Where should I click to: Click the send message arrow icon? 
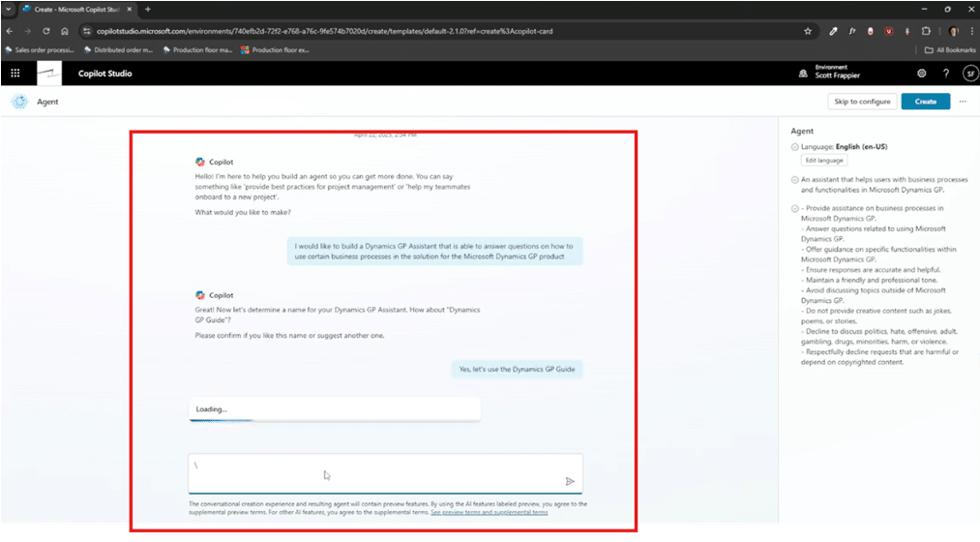click(570, 481)
